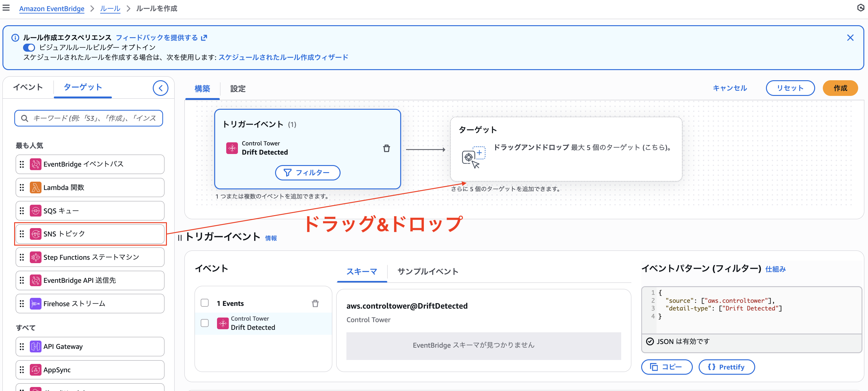Click the keyword search input field
Screen dimensions: 868x391
[89, 118]
